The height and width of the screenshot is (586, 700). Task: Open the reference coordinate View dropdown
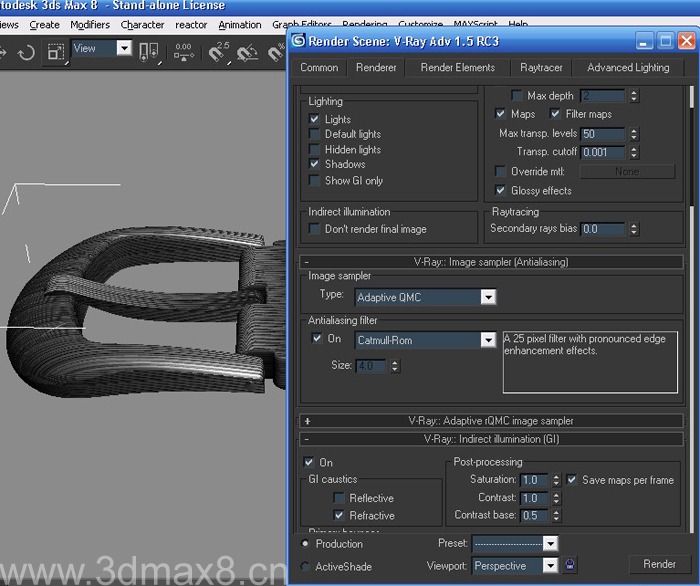tap(124, 48)
